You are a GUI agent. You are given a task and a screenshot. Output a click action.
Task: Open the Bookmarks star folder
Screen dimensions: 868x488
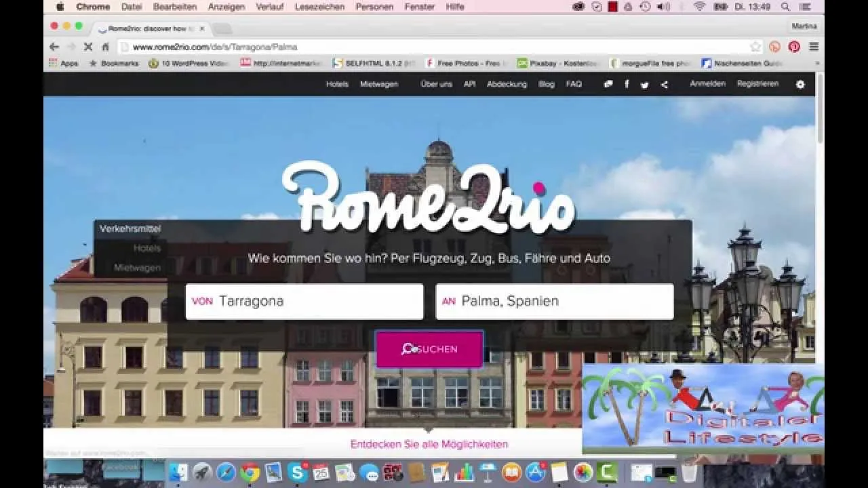tap(114, 63)
